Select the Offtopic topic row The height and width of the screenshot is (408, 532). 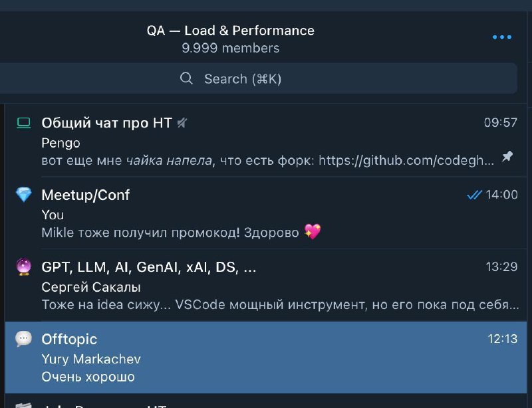pyautogui.click(x=266, y=357)
